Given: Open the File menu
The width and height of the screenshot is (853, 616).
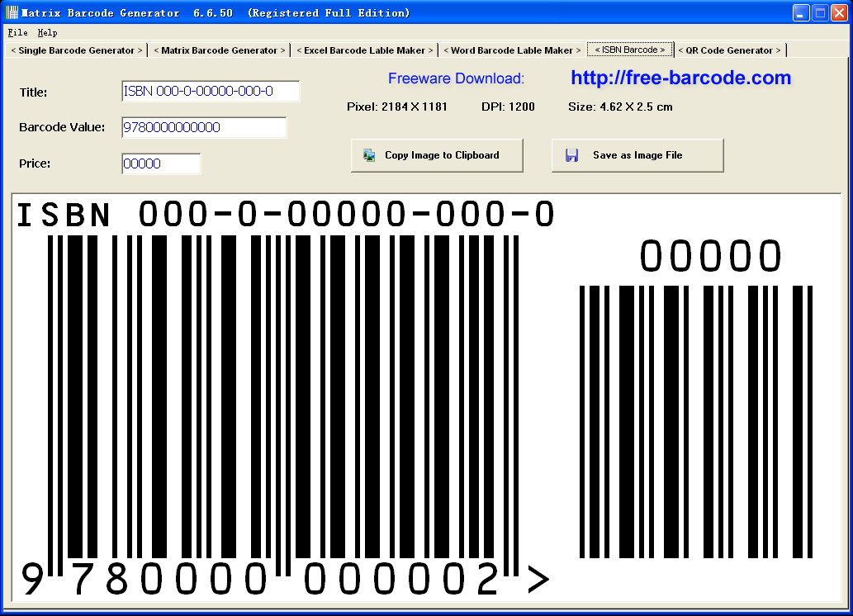Looking at the screenshot, I should pyautogui.click(x=17, y=32).
